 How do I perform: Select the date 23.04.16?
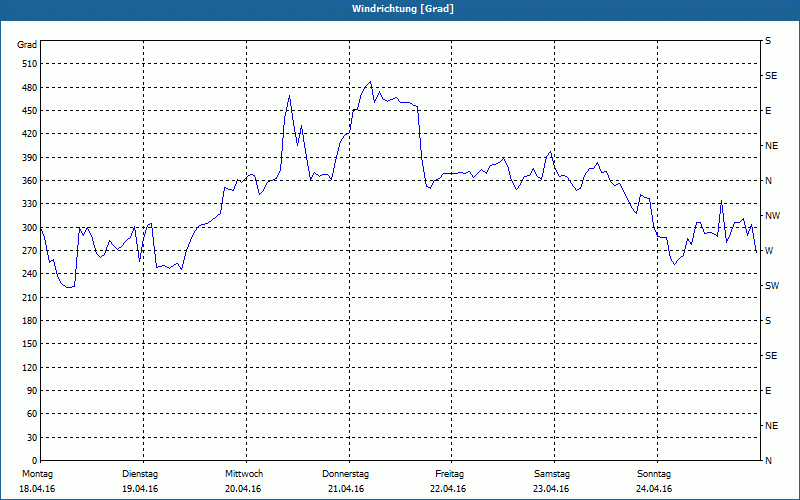(x=551, y=489)
